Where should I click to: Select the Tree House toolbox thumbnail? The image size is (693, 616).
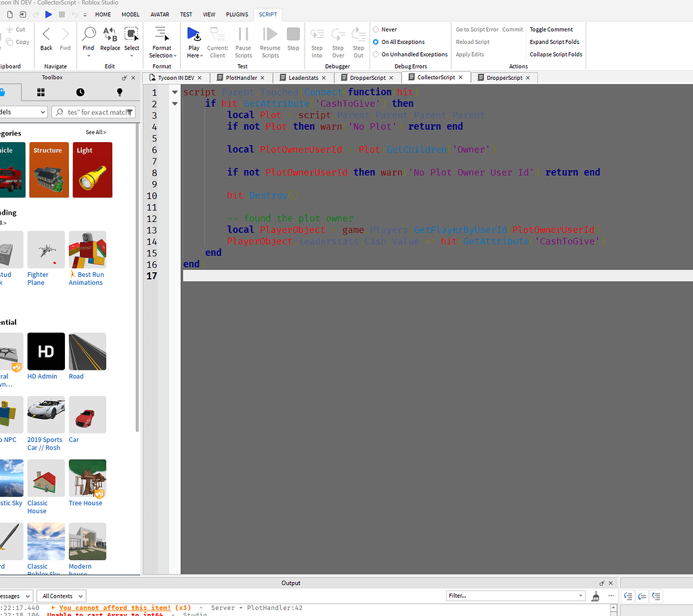click(x=87, y=478)
